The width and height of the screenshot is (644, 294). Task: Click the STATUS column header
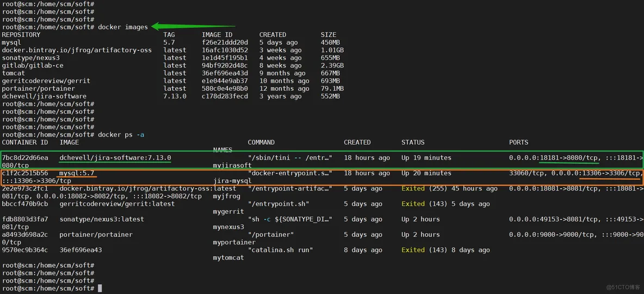point(413,142)
